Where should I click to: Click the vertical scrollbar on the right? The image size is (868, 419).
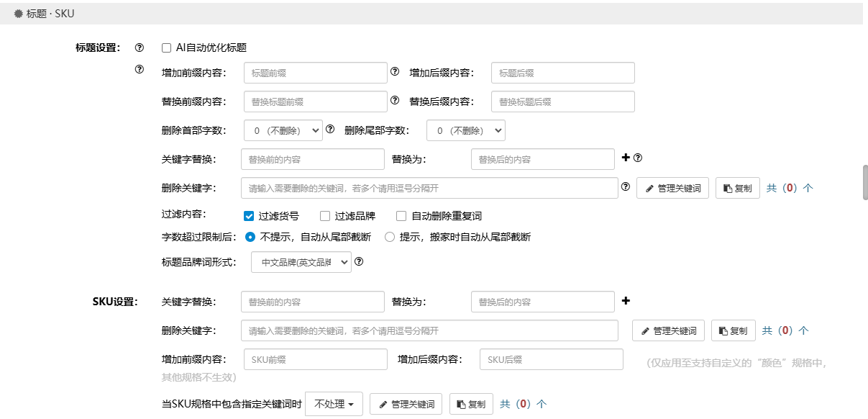[x=865, y=182]
